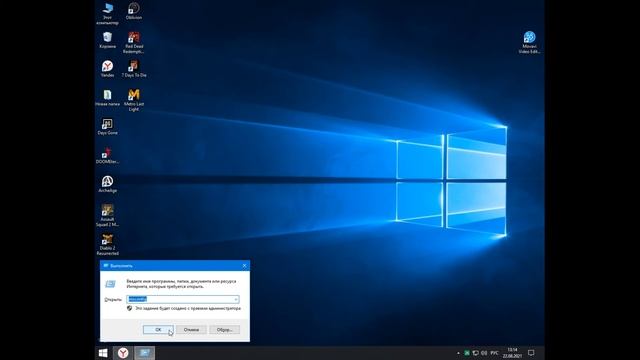Viewport: 640px width, 360px height.
Task: Select the Movavi Video Editor shortcut
Action: [x=529, y=42]
